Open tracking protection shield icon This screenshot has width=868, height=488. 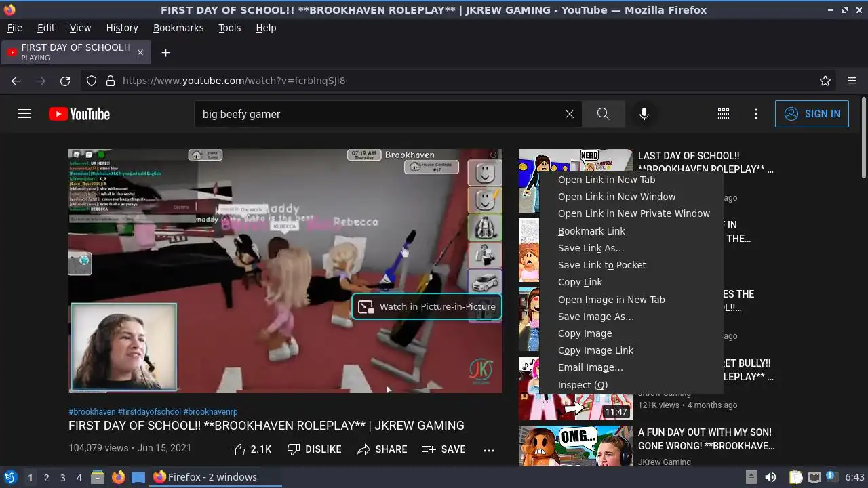coord(92,81)
